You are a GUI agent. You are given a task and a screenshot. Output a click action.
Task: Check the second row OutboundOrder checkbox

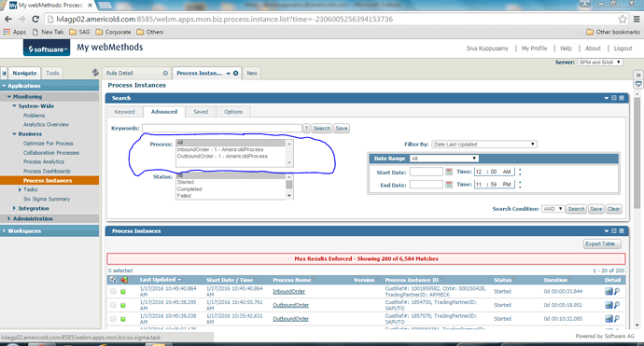pos(113,305)
